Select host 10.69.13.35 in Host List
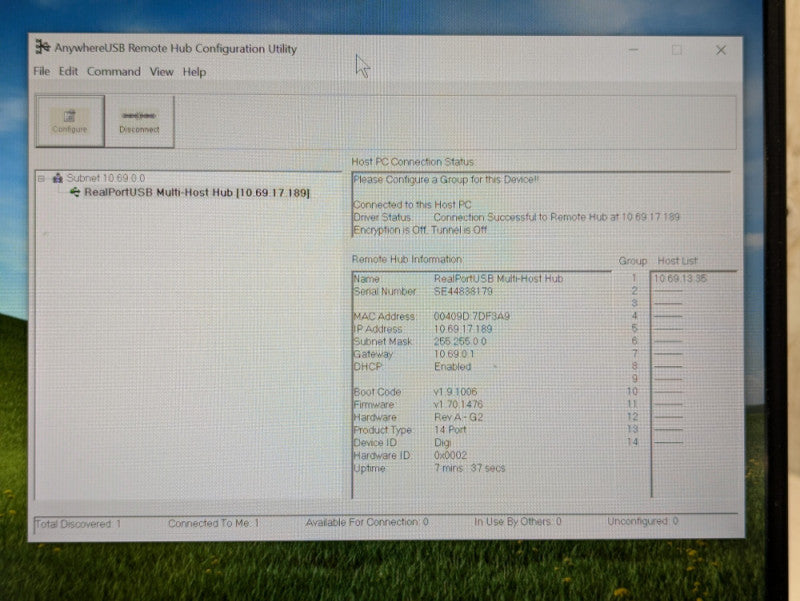The width and height of the screenshot is (800, 601). pos(680,279)
